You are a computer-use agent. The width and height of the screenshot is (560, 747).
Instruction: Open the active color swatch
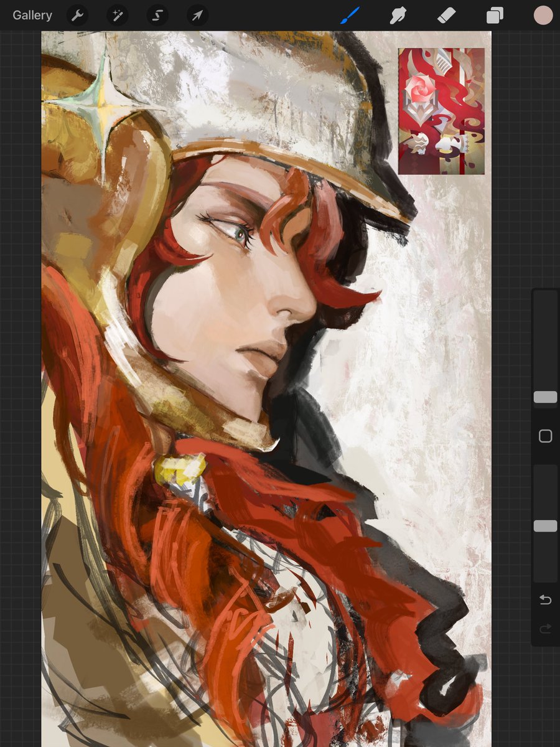tap(543, 16)
